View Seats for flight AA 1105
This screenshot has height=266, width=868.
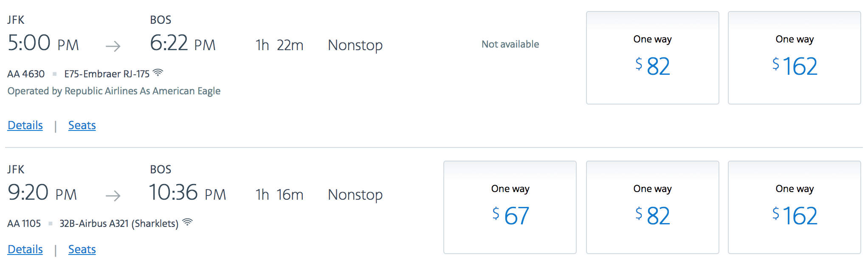coord(82,249)
